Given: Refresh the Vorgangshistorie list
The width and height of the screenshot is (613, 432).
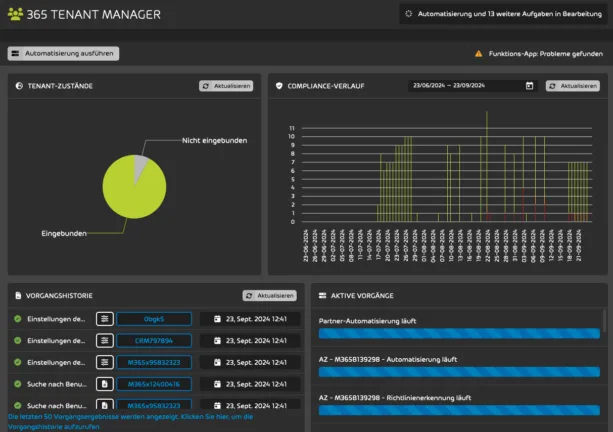Looking at the screenshot, I should point(270,296).
